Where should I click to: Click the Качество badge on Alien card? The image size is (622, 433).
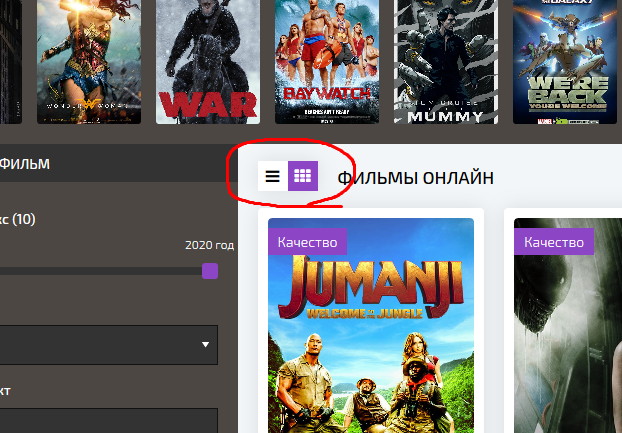(x=554, y=242)
